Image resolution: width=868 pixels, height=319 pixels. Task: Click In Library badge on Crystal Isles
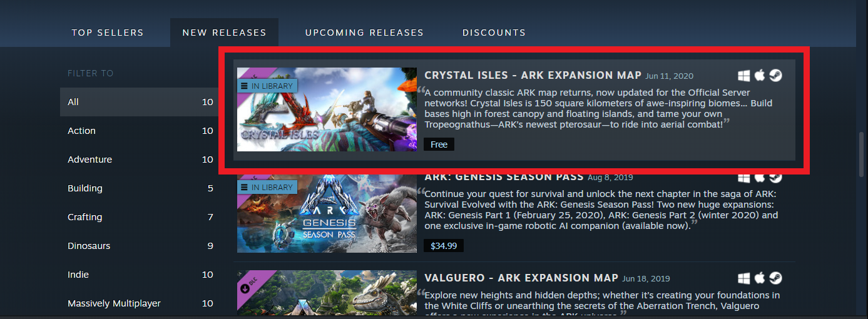point(267,85)
